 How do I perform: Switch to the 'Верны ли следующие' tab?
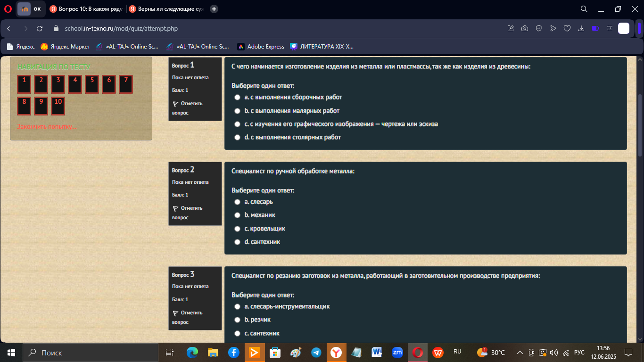click(x=165, y=9)
